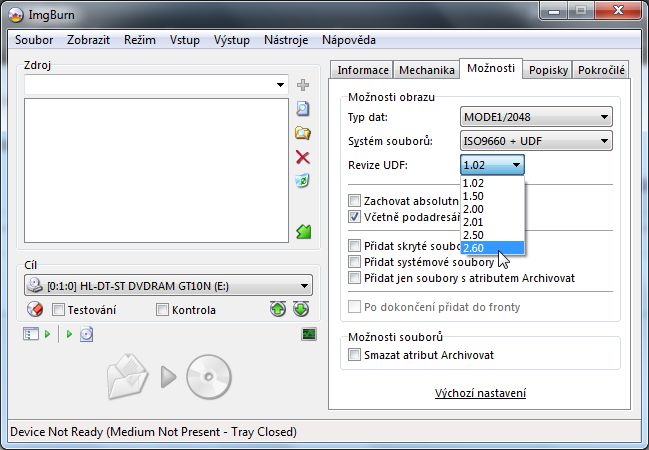Click the erase disc icon beside Testování
Image resolution: width=649 pixels, height=450 pixels.
click(x=35, y=309)
